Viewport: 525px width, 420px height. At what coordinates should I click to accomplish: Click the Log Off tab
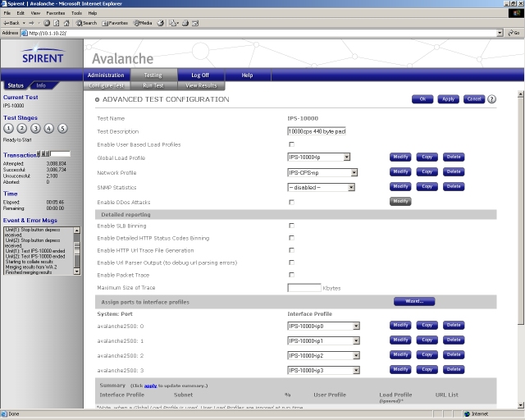200,75
